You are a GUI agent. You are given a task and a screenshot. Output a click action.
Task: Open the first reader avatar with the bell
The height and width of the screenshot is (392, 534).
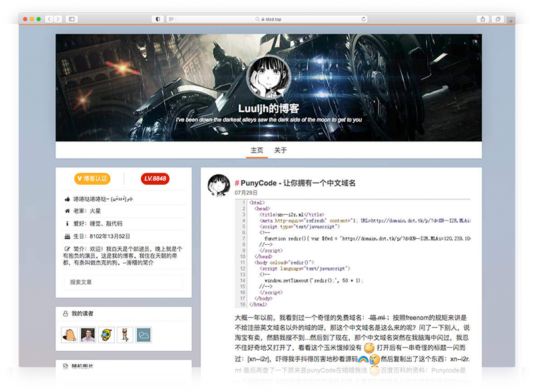[69, 335]
